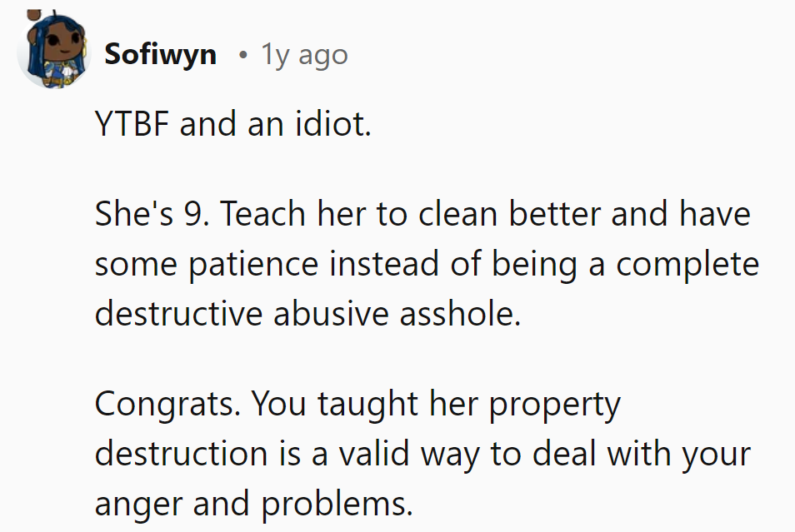The image size is (795, 532).
Task: Click the word 'valid' in the comment
Action: (374, 454)
